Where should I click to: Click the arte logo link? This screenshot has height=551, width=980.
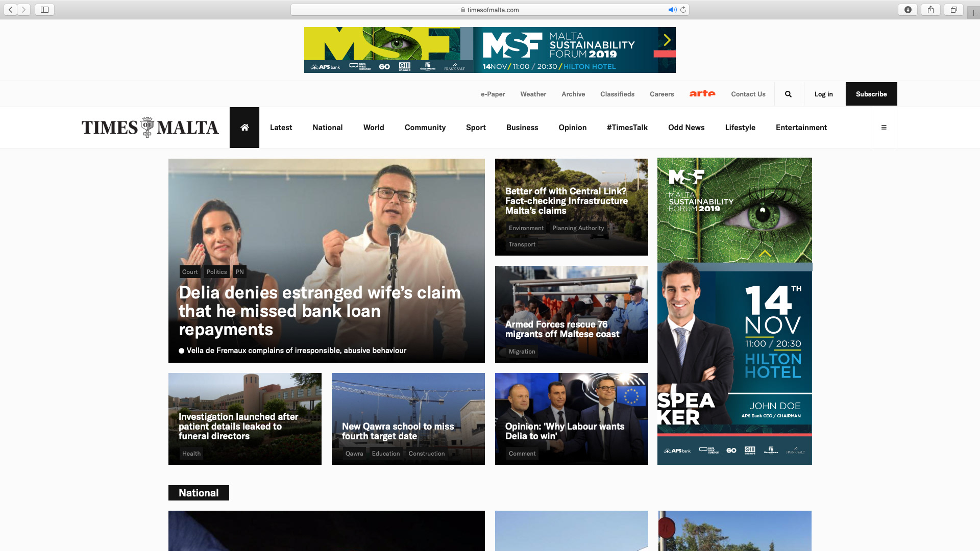(702, 94)
